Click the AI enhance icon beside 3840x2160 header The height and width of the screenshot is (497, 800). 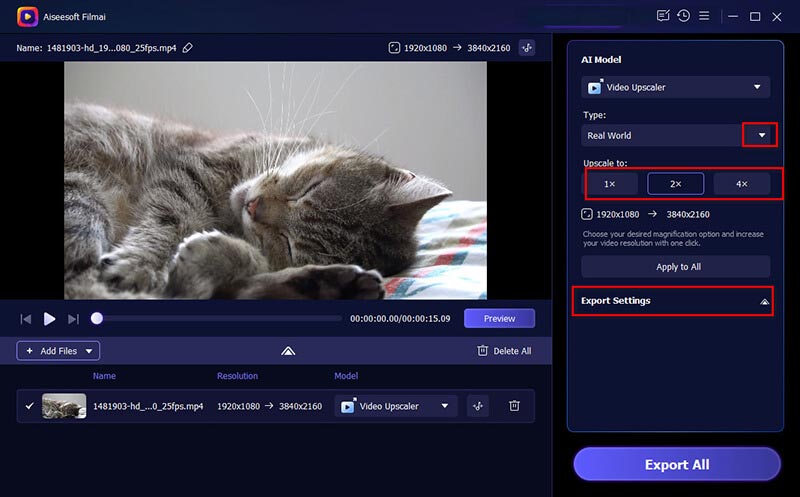point(527,48)
